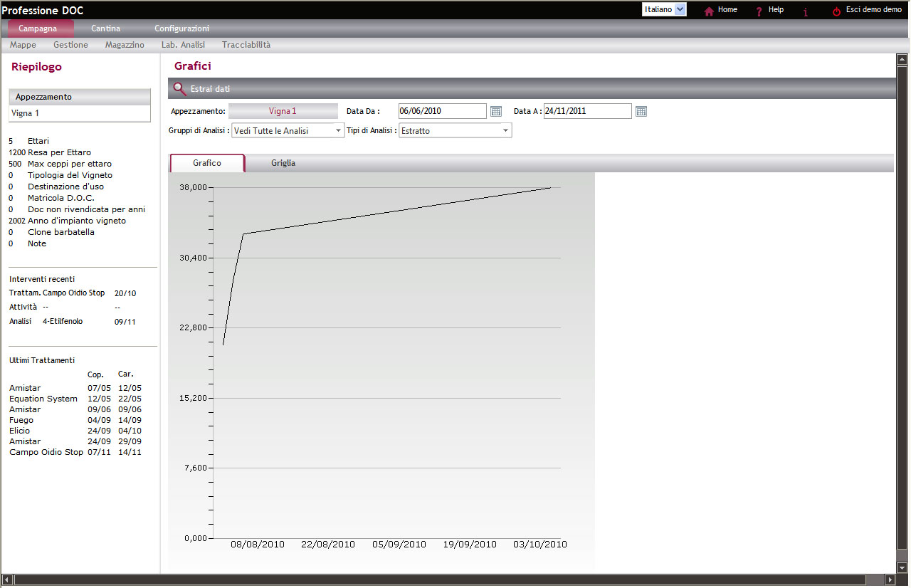Switch to the Griglia tab
911x588 pixels.
283,163
